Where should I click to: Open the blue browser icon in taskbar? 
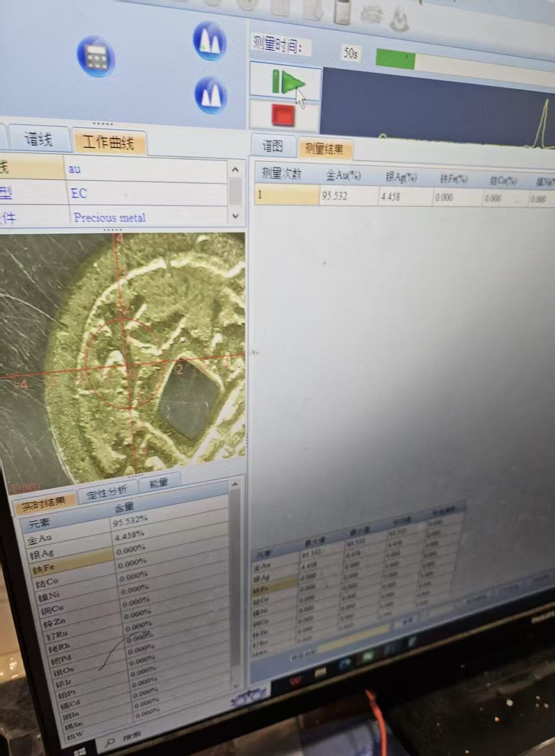345,665
